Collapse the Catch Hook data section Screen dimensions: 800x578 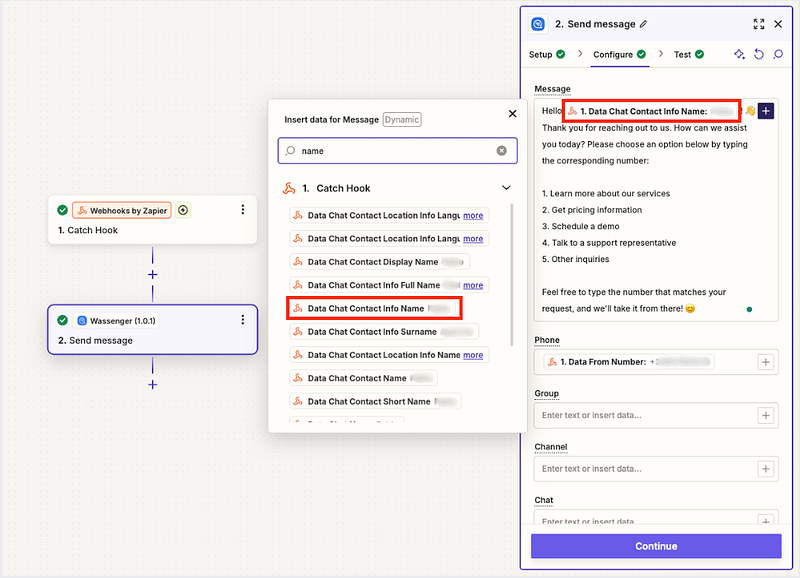[x=506, y=188]
